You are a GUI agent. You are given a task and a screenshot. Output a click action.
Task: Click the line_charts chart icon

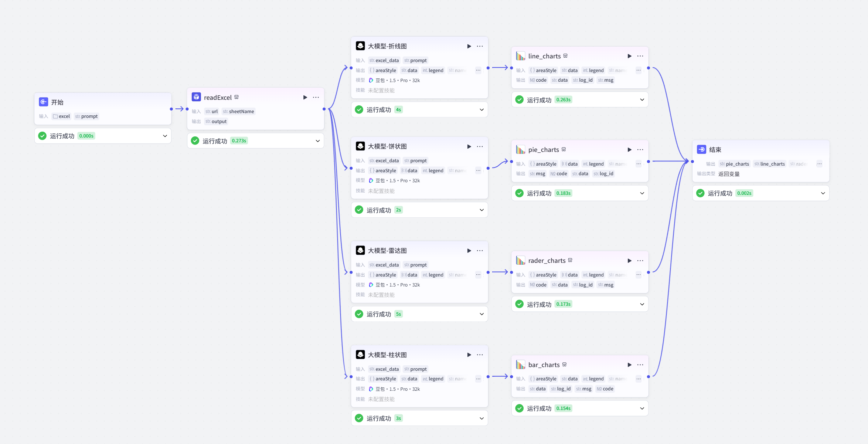tap(520, 56)
